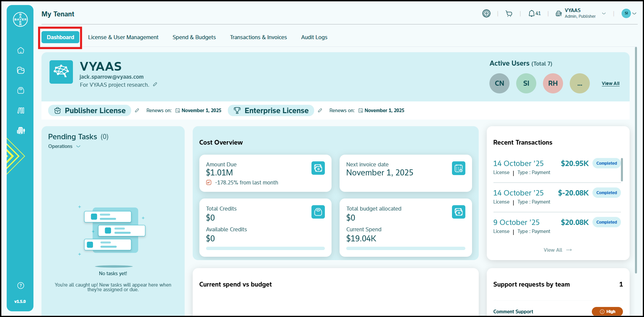Open notifications bell with 41 alerts
This screenshot has width=644, height=317.
tap(534, 14)
